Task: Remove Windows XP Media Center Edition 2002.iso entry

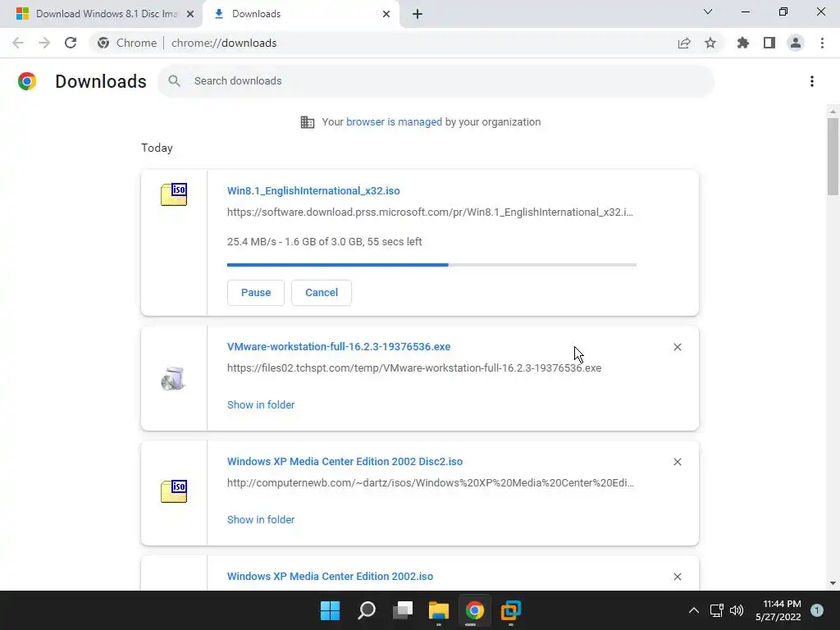Action: 677,577
